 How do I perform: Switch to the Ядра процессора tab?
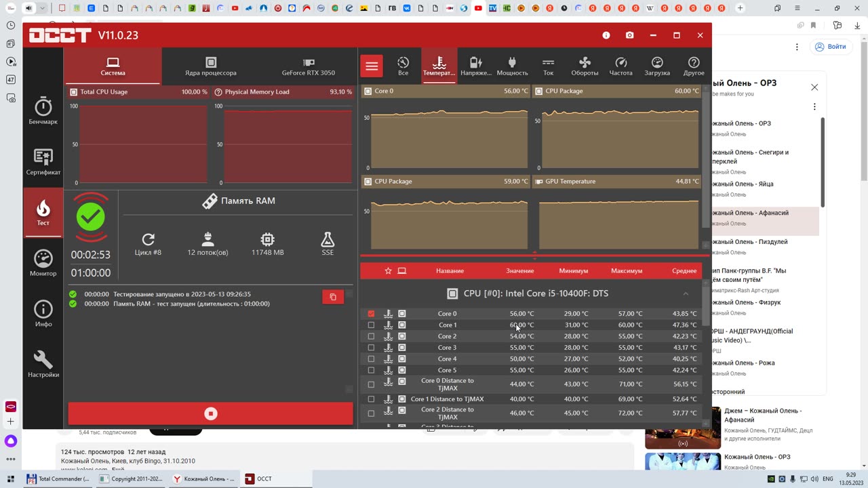[x=211, y=66]
